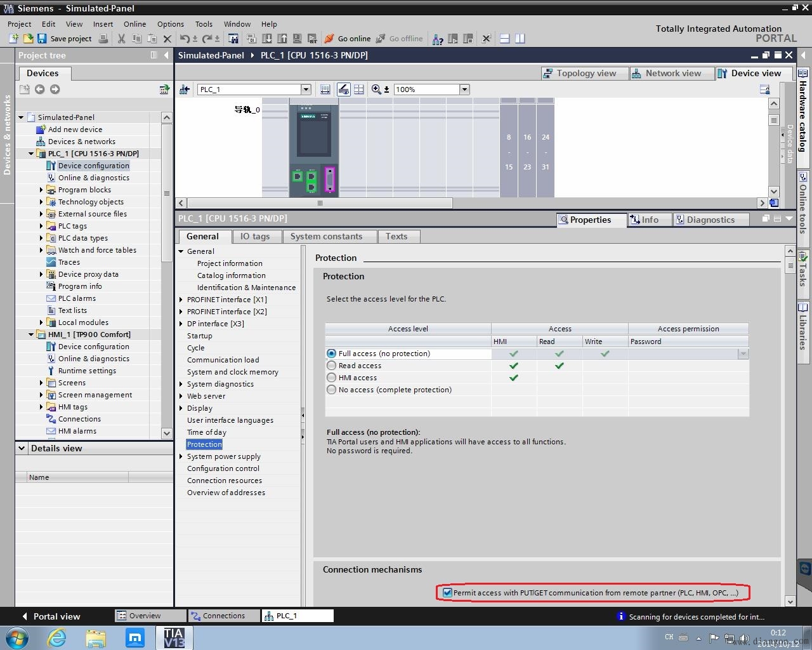Screen dimensions: 812x650
Task: Click the Go online button
Action: click(x=347, y=39)
